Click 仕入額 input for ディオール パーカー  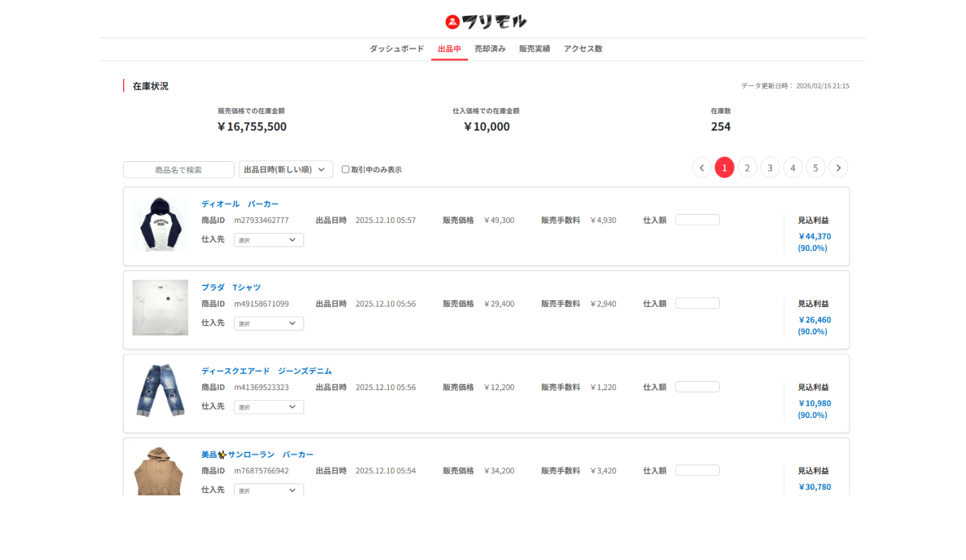[x=697, y=220]
